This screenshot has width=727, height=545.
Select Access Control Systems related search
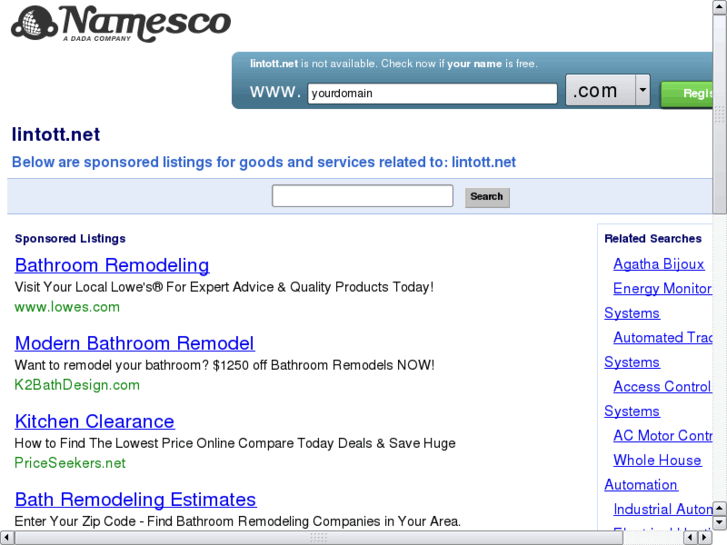pos(662,387)
